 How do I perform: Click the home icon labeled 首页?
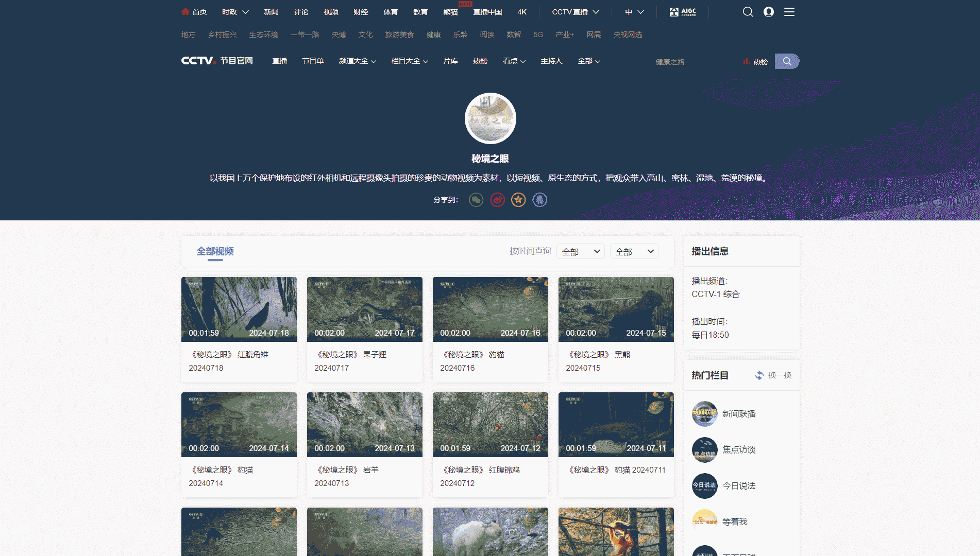click(185, 12)
